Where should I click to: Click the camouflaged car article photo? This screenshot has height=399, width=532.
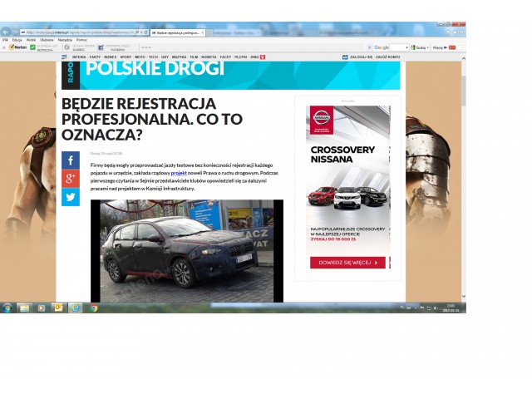[186, 250]
